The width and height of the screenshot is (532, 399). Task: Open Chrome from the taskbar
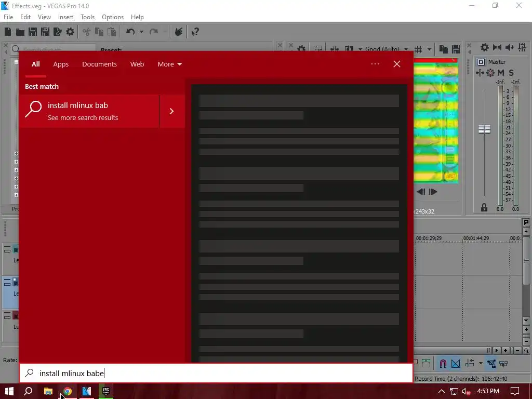click(x=68, y=391)
